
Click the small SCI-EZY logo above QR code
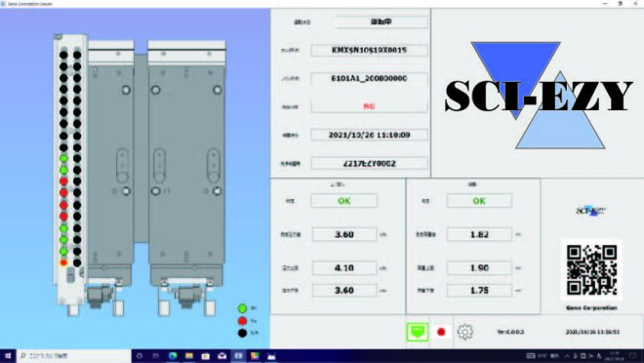(x=591, y=211)
